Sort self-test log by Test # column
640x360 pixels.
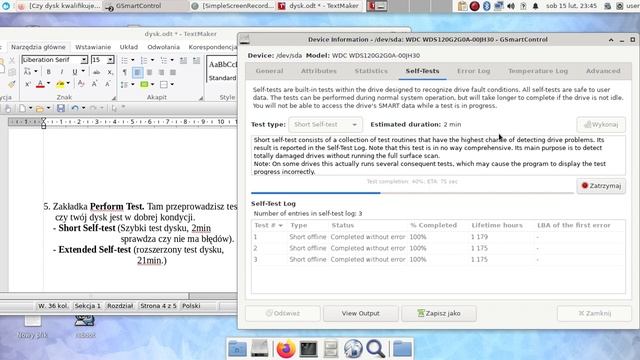(269, 225)
